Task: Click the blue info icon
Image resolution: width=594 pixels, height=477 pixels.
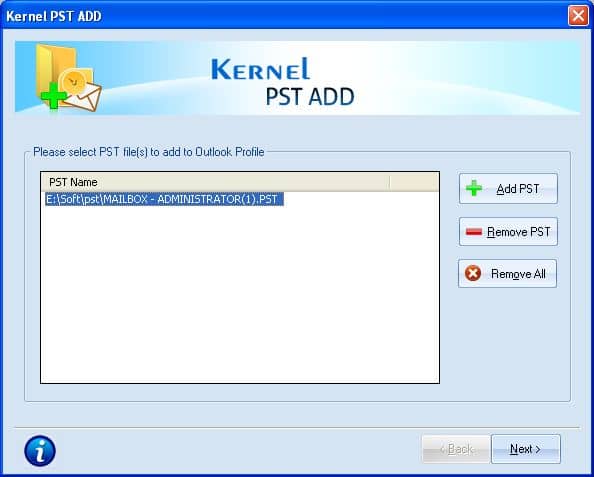Action: 40,451
